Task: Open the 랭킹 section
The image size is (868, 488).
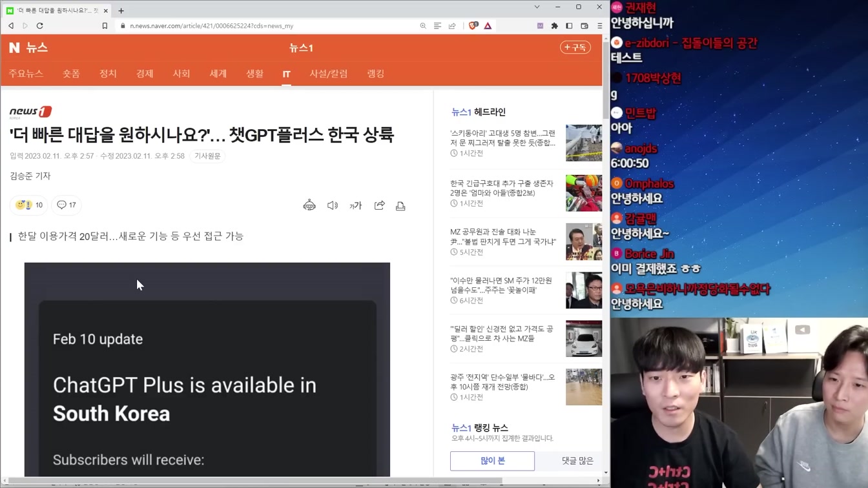Action: 376,74
